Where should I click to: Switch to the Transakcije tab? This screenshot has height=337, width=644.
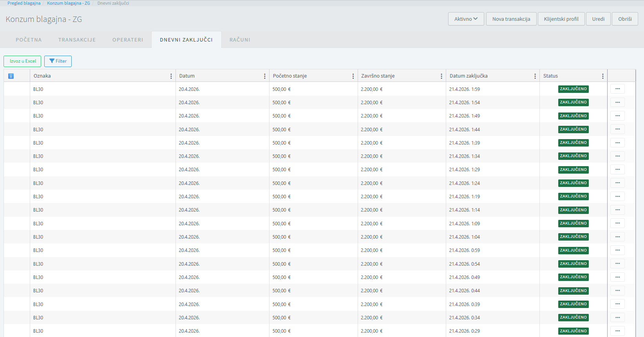(x=77, y=40)
